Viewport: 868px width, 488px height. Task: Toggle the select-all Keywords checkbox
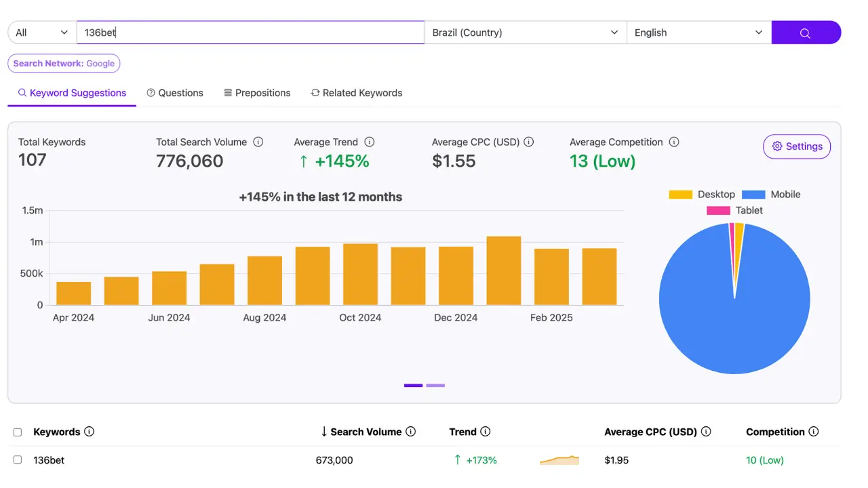click(18, 432)
